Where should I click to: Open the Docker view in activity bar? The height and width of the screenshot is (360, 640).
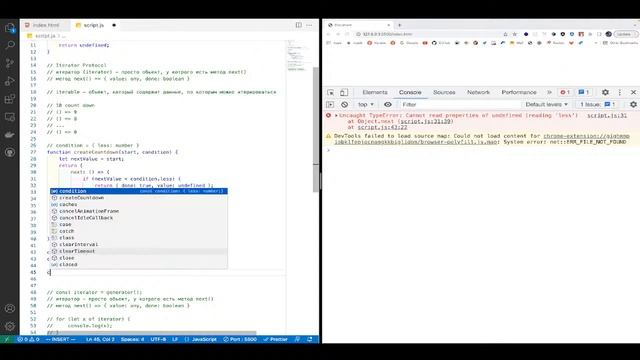(9, 135)
